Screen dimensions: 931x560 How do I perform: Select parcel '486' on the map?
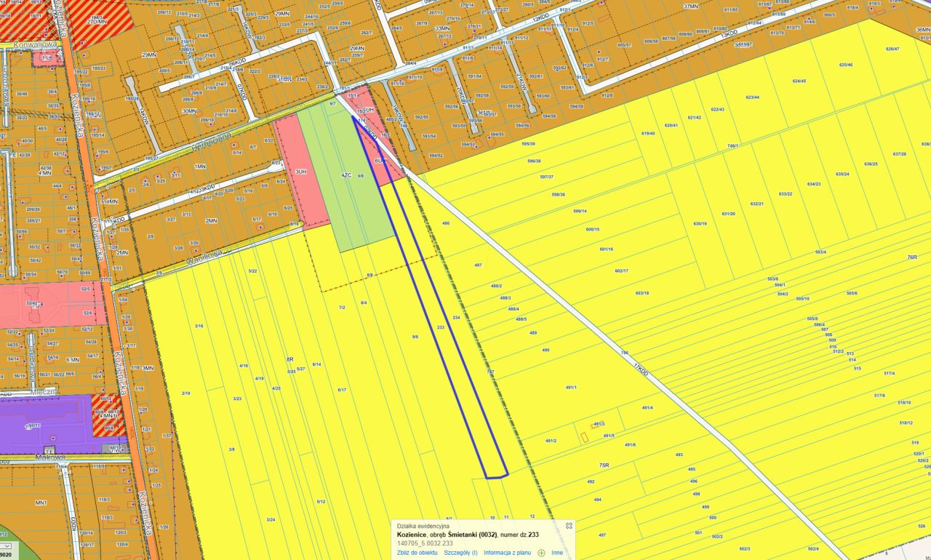pos(446,223)
